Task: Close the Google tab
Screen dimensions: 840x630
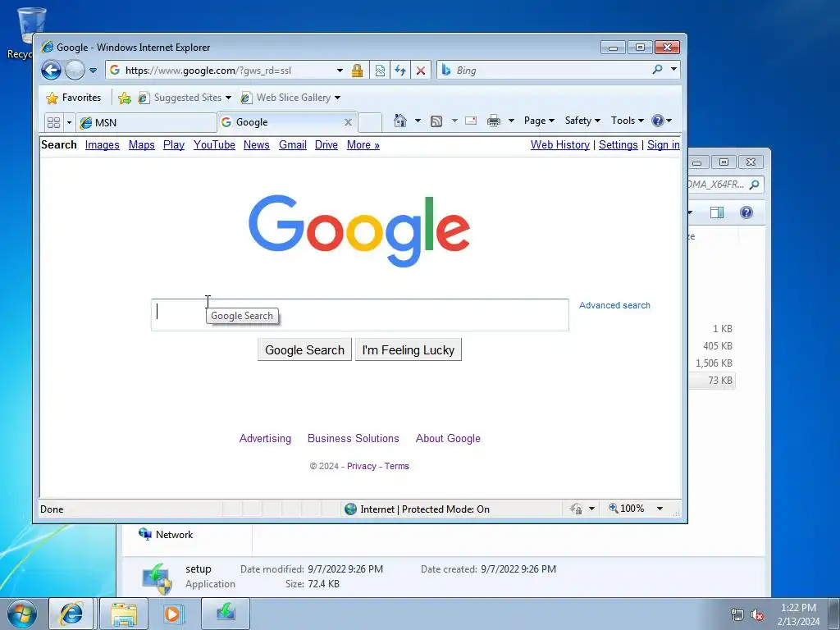Action: (348, 122)
